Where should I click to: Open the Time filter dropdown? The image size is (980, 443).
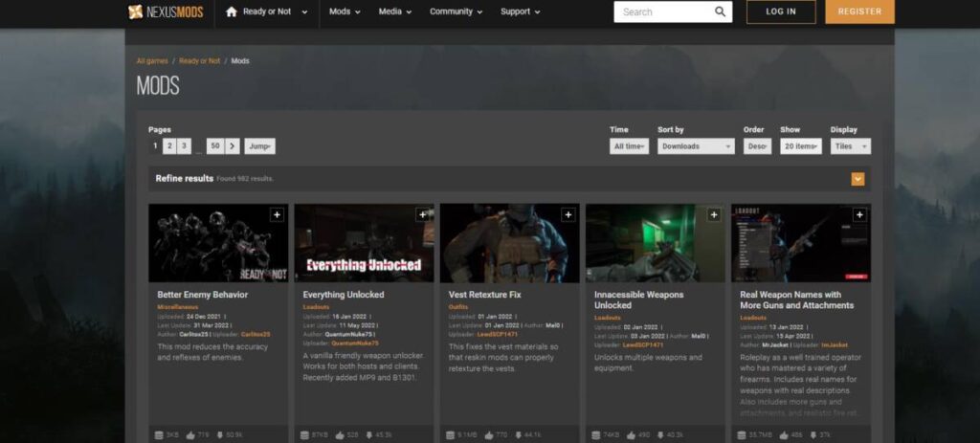point(630,146)
